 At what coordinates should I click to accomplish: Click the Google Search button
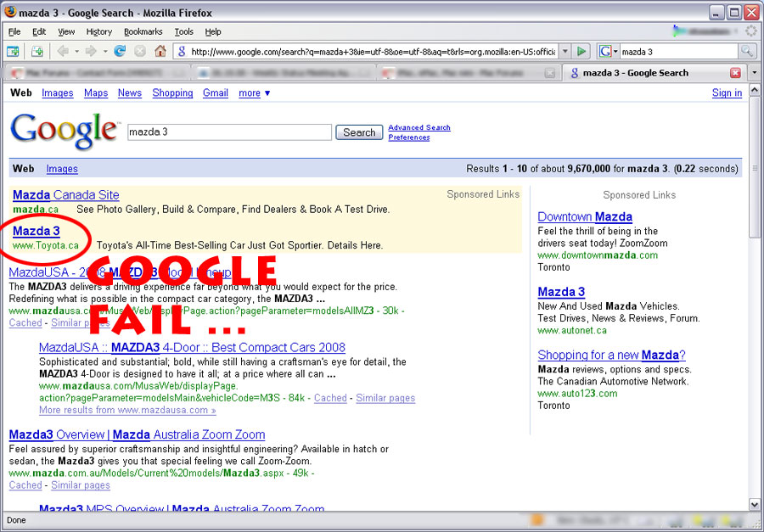359,132
